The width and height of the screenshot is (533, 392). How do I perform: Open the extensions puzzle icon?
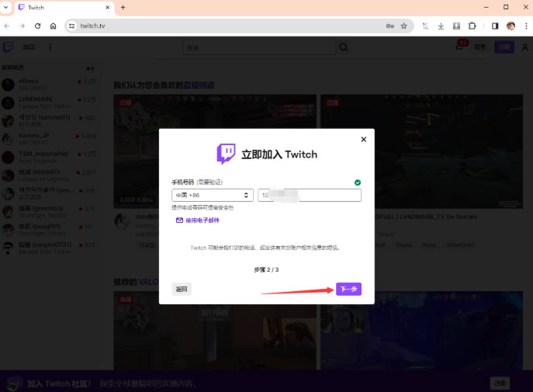[x=472, y=26]
